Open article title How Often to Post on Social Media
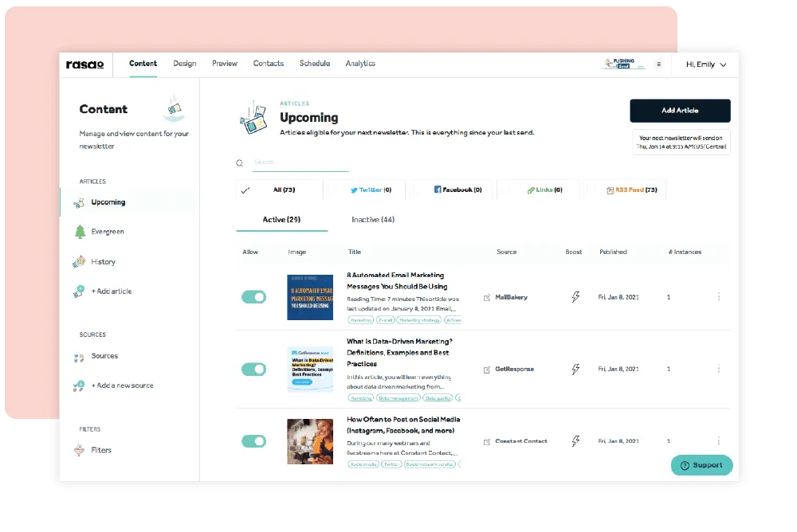This screenshot has height=532, width=797. [403, 424]
